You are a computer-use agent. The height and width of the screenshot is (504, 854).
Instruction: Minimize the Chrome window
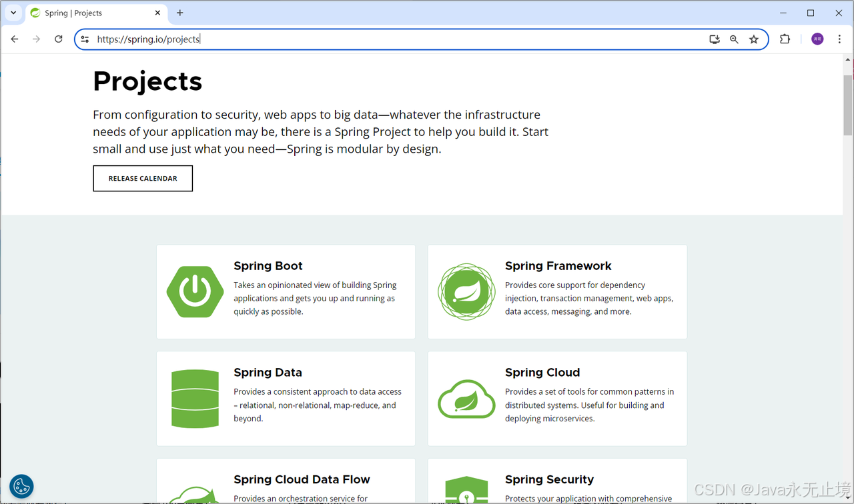tap(783, 13)
